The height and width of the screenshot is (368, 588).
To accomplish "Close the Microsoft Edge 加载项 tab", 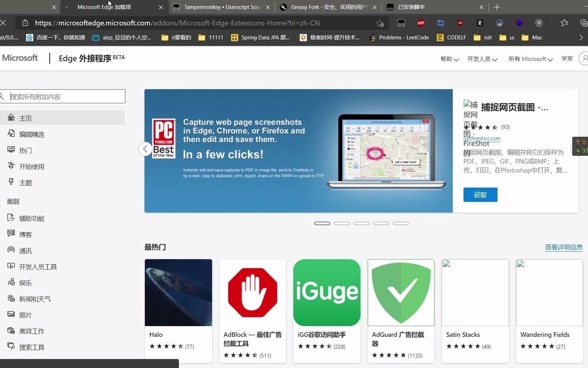I will pyautogui.click(x=161, y=7).
